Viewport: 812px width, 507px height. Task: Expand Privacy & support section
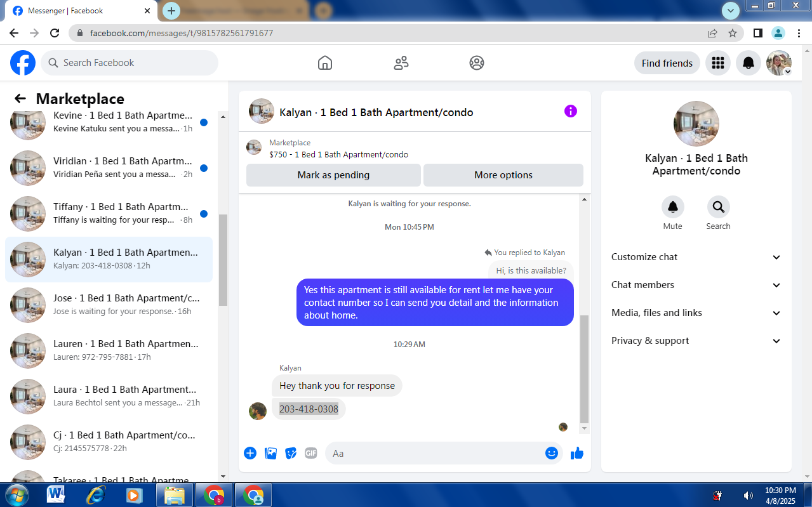pos(696,341)
